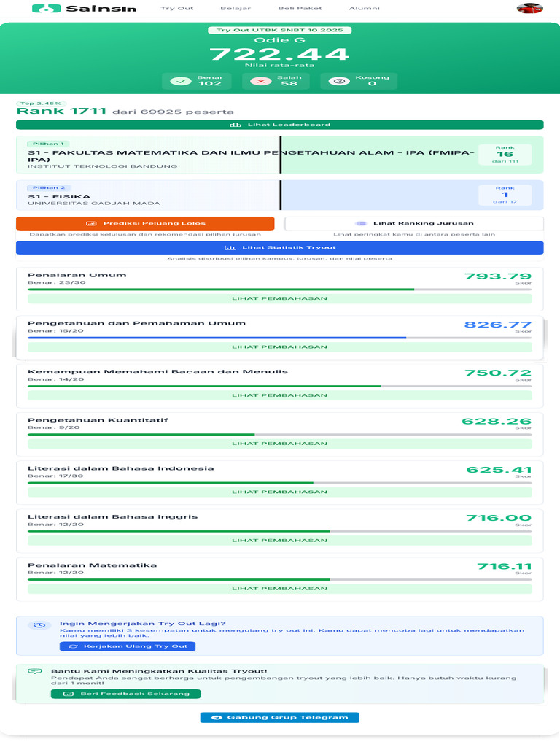The image size is (560, 747).
Task: Click the Penalaran Umum progress bar
Action: point(279,290)
